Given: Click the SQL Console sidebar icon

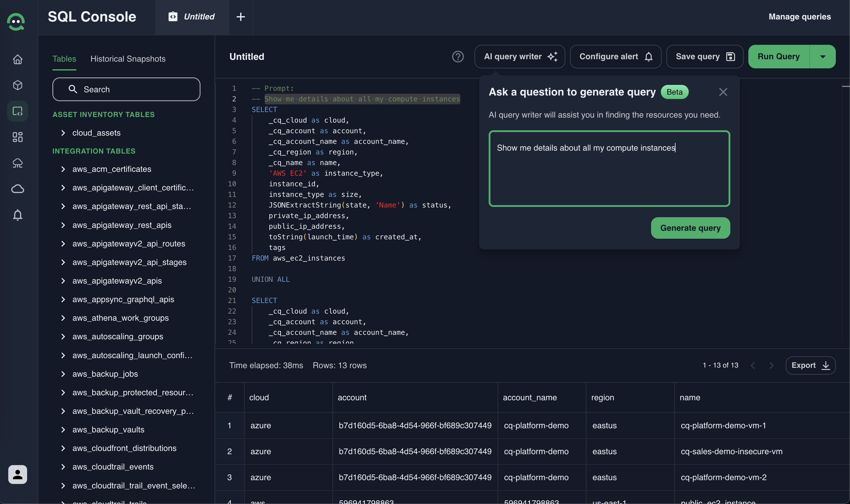Looking at the screenshot, I should 18,111.
